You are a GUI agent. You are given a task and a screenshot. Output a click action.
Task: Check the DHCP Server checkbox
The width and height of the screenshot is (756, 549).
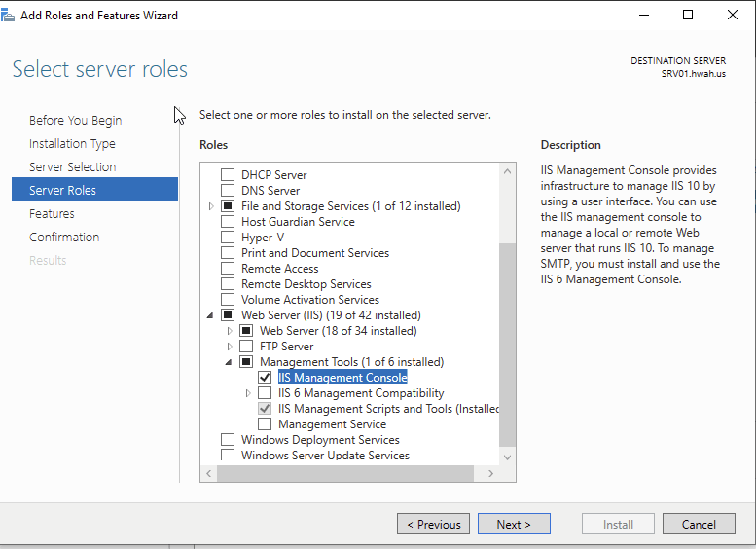(228, 175)
